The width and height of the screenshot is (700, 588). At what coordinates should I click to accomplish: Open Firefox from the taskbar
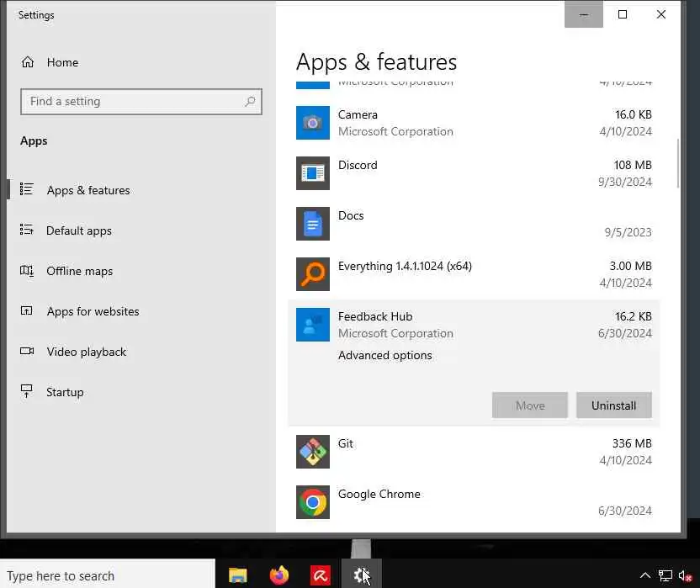point(279,575)
